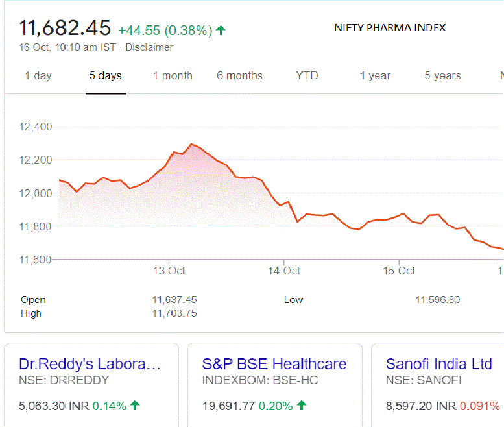
Task: Click the 14 Oct date on chart axis
Action: (x=283, y=271)
